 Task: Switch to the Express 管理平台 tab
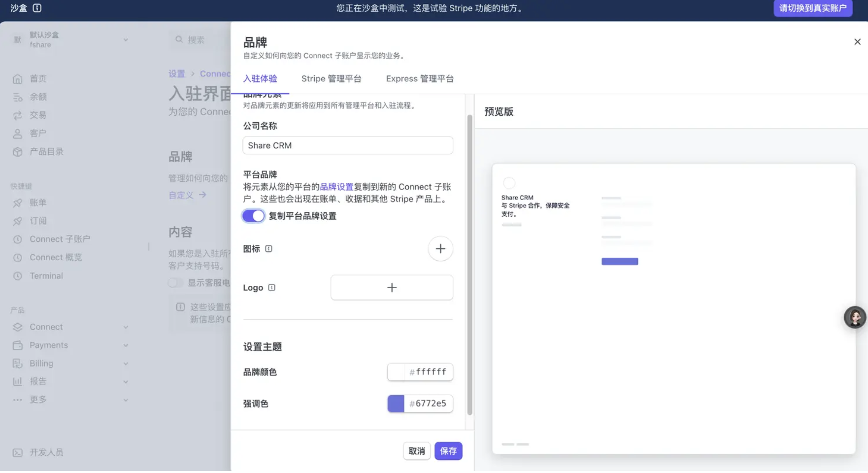(420, 79)
